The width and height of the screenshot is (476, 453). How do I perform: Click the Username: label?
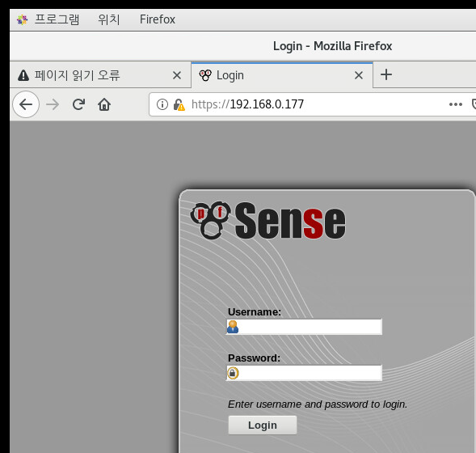(255, 312)
